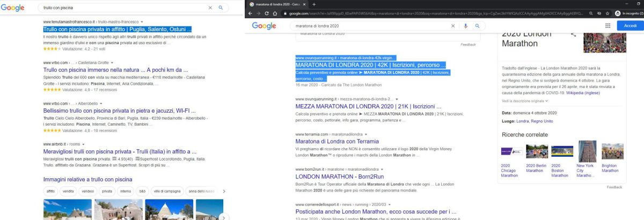Click the browser address bar URL
The width and height of the screenshot is (644, 220).
click(x=435, y=12)
